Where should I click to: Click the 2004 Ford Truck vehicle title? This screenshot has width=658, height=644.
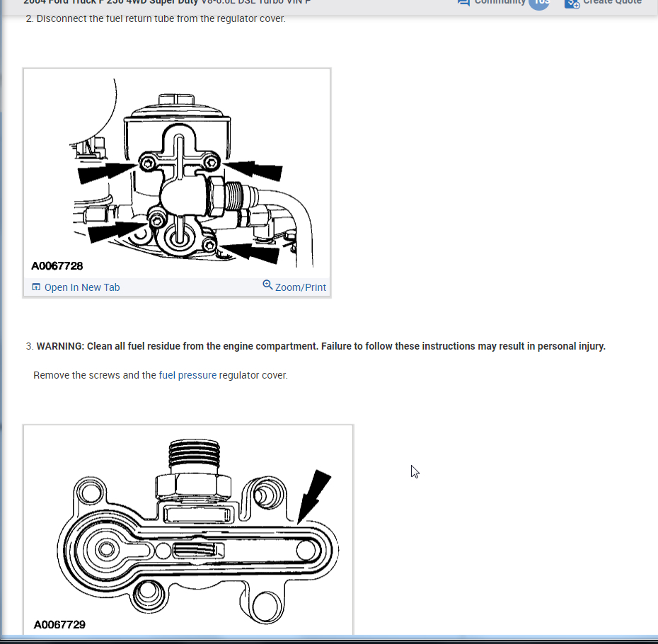tap(167, 2)
